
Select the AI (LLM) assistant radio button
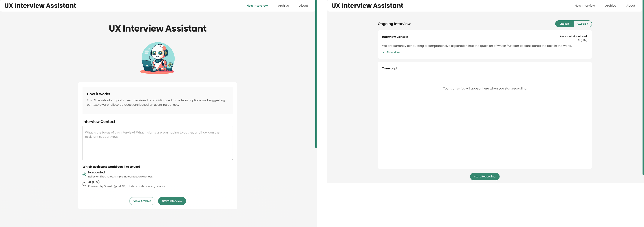click(84, 184)
